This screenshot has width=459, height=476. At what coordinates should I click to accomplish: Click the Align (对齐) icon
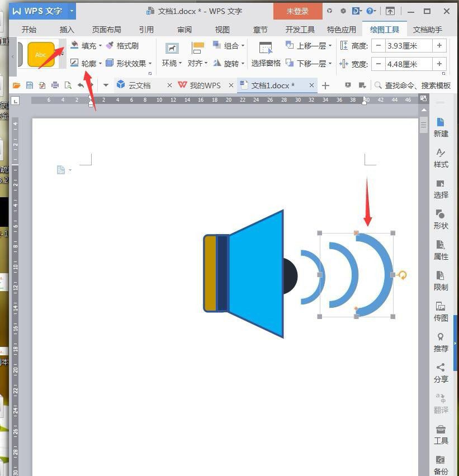[198, 49]
